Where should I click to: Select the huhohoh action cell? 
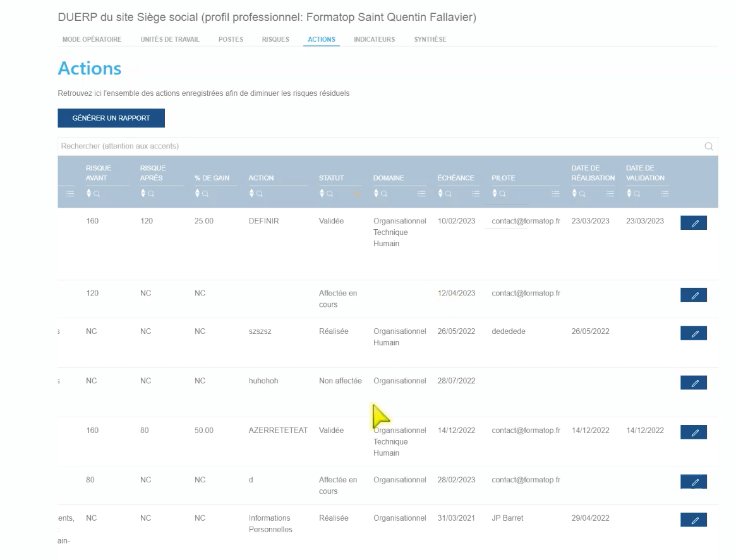click(x=263, y=381)
